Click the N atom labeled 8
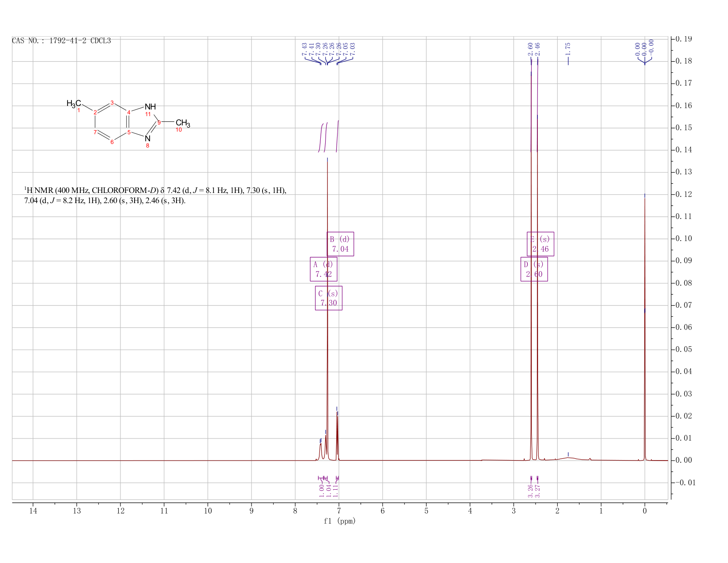Viewport: 728px width, 563px height. pyautogui.click(x=148, y=139)
